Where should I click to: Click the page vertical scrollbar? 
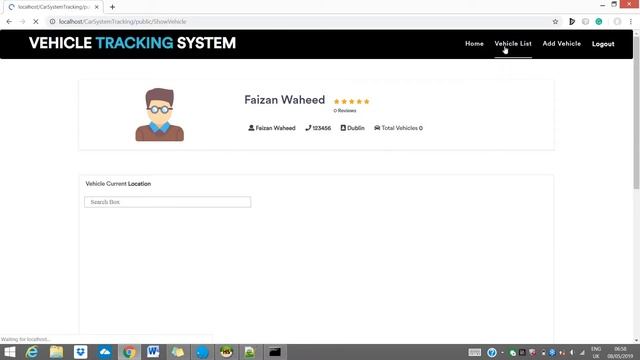pos(636,112)
